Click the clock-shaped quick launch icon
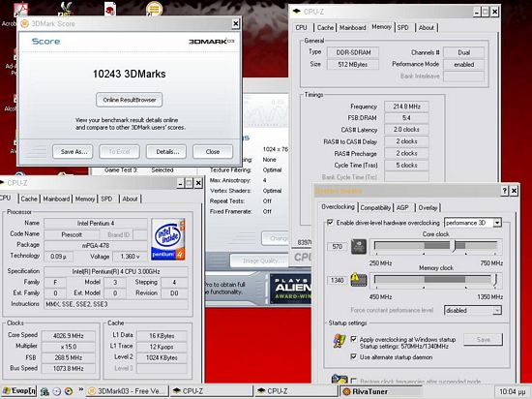 click(57, 391)
